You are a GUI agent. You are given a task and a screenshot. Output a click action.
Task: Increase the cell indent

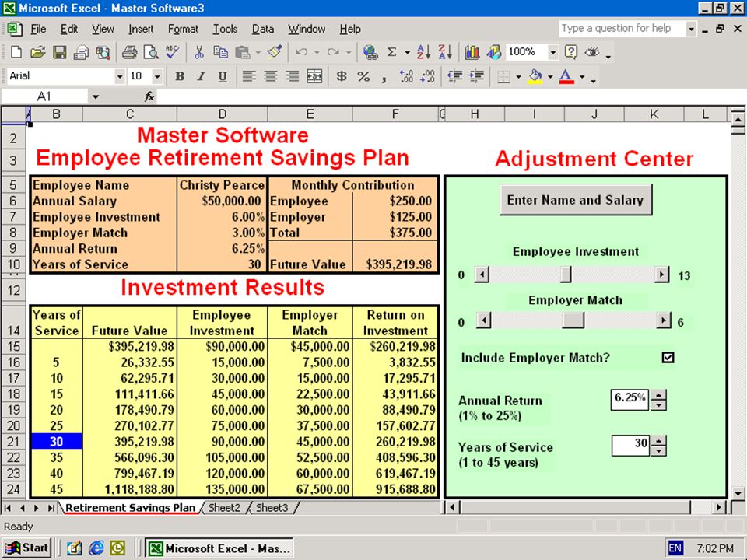tap(476, 76)
